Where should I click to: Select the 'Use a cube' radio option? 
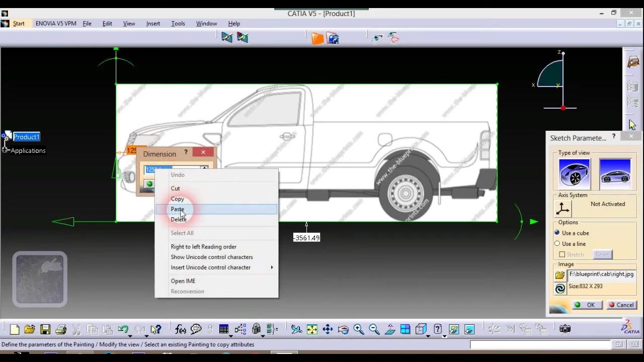(x=557, y=233)
